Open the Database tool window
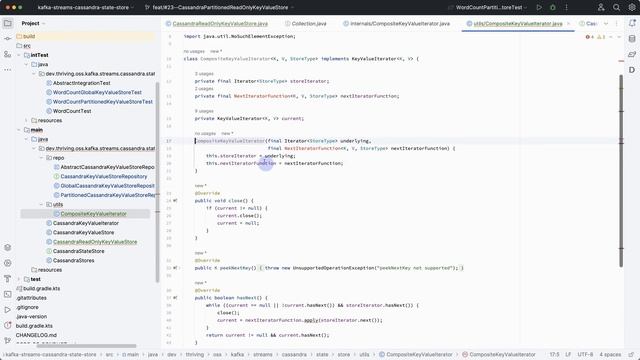The height and width of the screenshot is (360, 640). 632,39
